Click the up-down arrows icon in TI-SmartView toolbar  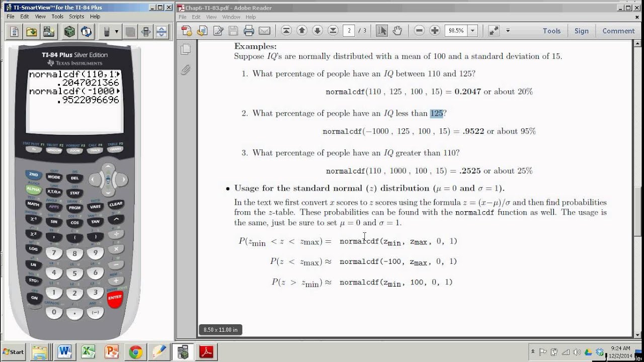click(162, 32)
